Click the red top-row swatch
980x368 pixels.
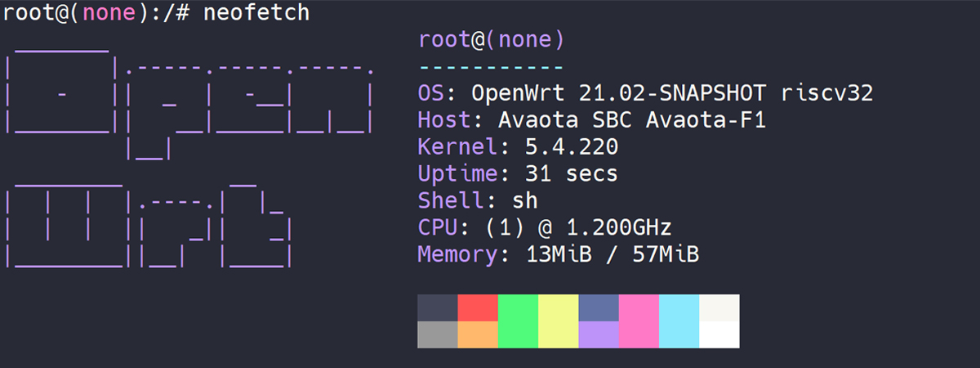tap(478, 307)
